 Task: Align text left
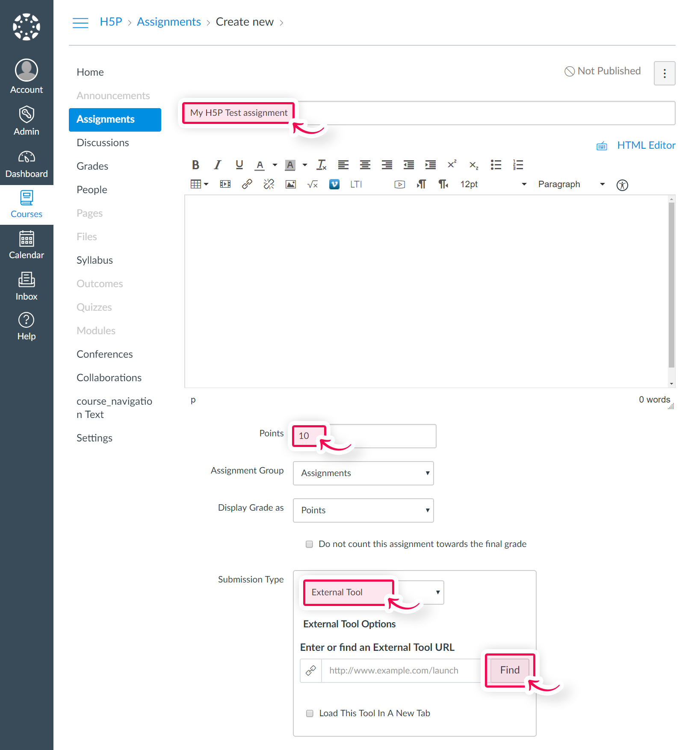click(343, 165)
